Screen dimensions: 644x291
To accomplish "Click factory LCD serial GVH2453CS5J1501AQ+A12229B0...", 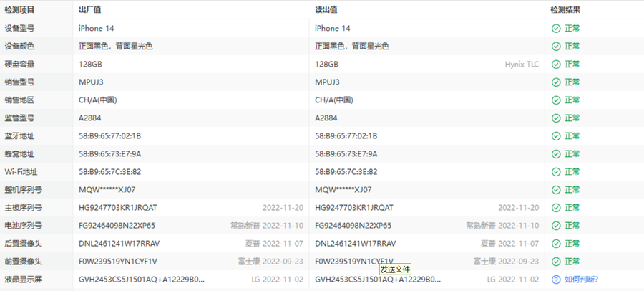I will click(x=141, y=280).
